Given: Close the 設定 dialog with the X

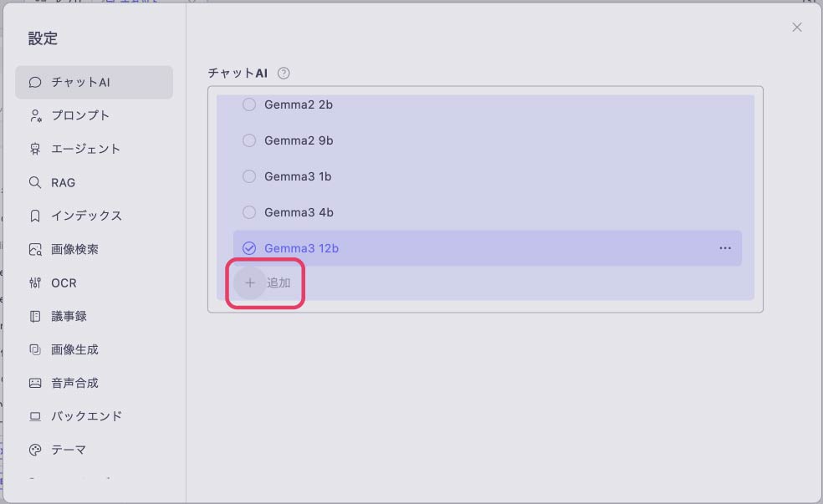Looking at the screenshot, I should click(797, 28).
